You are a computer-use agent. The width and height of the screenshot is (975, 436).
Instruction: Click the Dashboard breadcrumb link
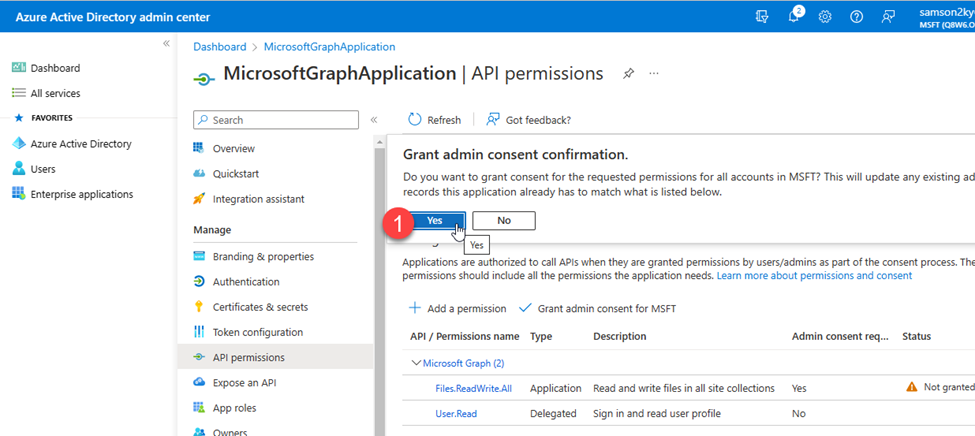tap(219, 47)
